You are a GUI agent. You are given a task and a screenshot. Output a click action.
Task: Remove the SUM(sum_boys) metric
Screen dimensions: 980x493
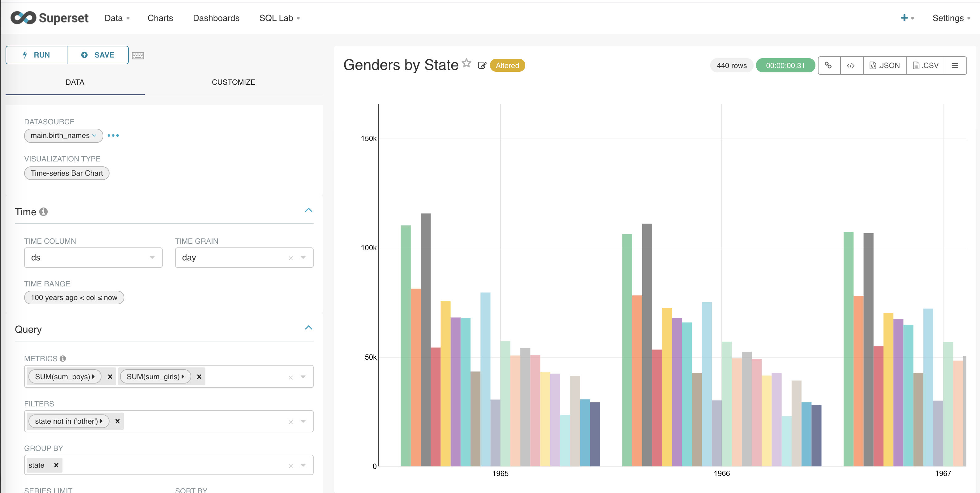tap(110, 377)
